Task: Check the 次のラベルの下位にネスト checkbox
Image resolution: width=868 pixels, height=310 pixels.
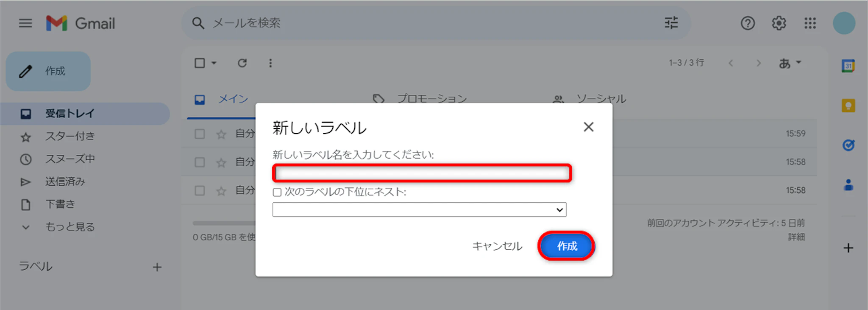Action: coord(277,192)
